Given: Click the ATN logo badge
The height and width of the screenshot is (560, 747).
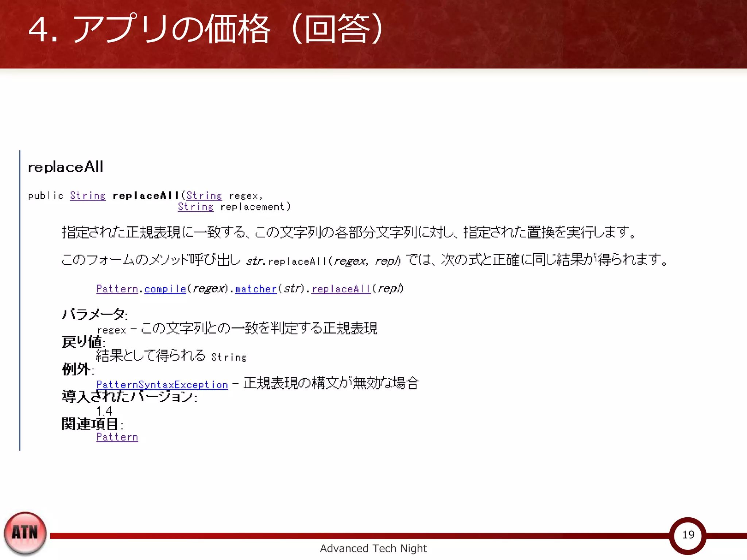Looking at the screenshot, I should pyautogui.click(x=25, y=533).
